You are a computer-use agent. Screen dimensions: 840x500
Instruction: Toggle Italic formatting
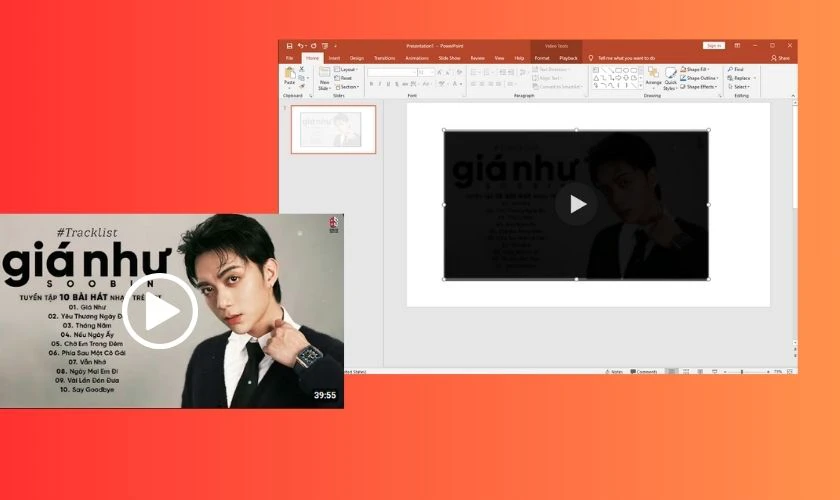click(380, 84)
